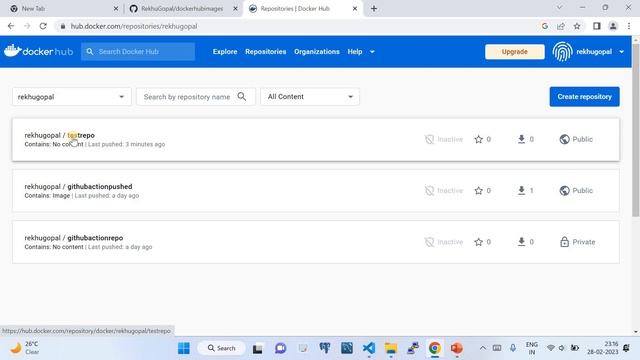This screenshot has width=640, height=360.
Task: Click the share icon in address bar
Action: [x=561, y=26]
